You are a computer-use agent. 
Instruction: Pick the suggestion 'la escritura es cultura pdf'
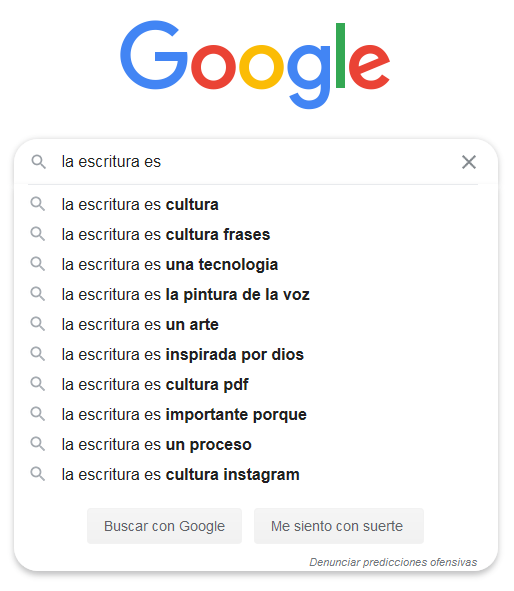click(256, 384)
